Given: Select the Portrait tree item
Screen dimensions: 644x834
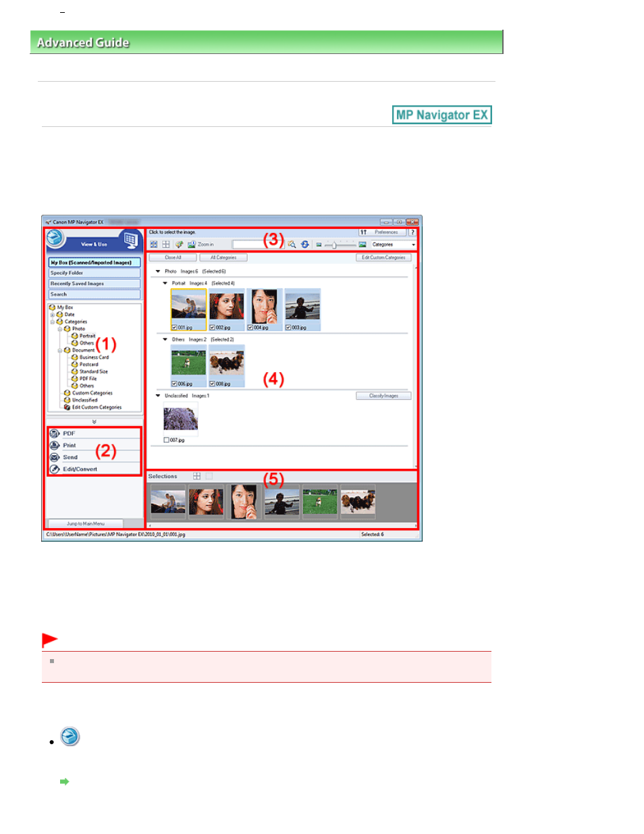Looking at the screenshot, I should (87, 336).
